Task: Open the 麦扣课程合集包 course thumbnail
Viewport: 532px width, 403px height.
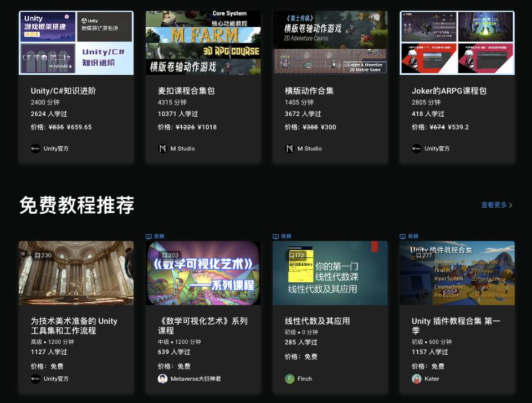Action: point(203,43)
